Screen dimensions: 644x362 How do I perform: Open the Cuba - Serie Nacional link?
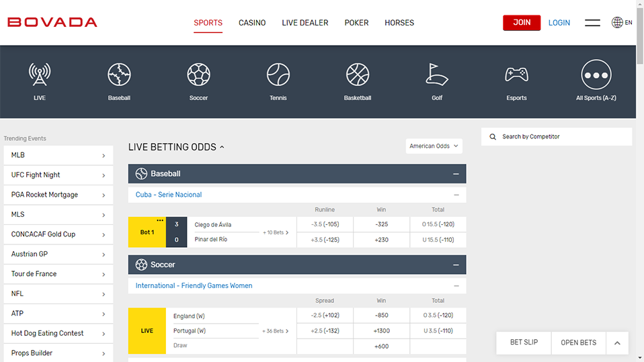169,195
